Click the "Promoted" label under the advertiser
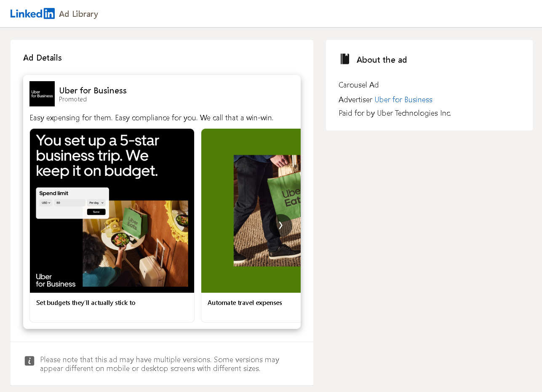This screenshot has width=542, height=392. (x=72, y=99)
